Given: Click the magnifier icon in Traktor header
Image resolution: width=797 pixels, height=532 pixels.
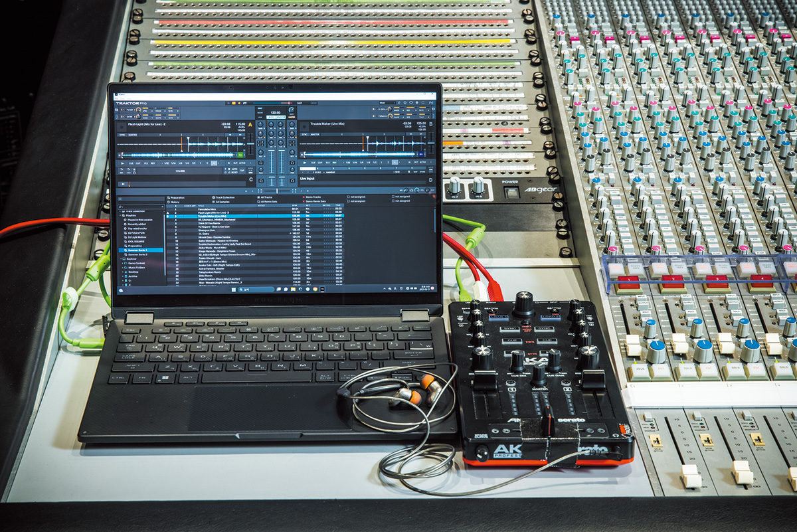Looking at the screenshot, I should (398, 103).
